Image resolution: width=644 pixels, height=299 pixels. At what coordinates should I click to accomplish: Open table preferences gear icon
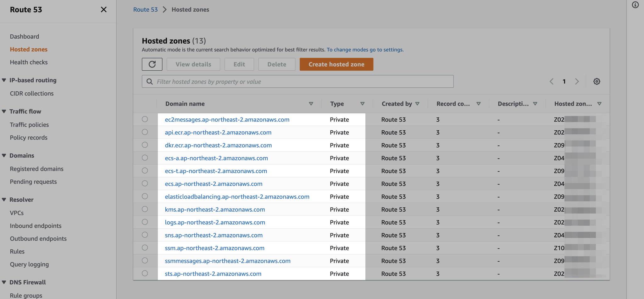[597, 82]
